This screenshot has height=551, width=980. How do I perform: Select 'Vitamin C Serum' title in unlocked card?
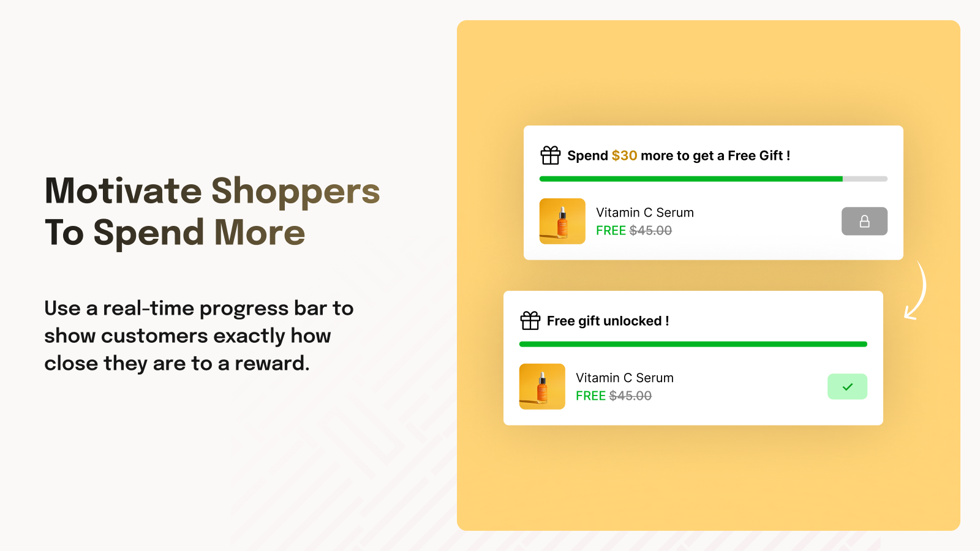(625, 378)
